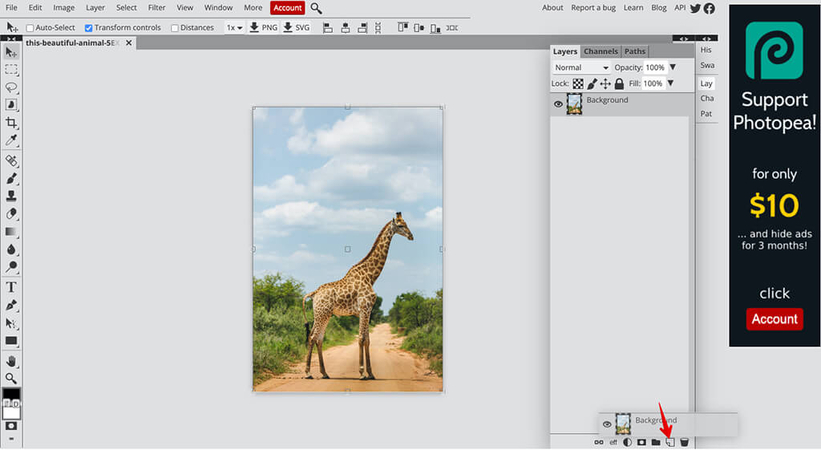Select the Crop tool
821x450 pixels.
pyautogui.click(x=11, y=122)
